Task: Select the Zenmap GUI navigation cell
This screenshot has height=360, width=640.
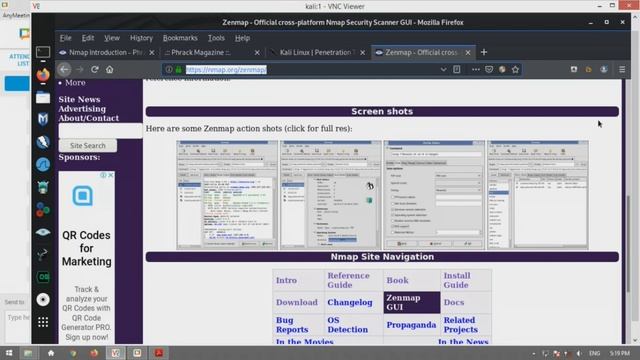Action: click(411, 302)
